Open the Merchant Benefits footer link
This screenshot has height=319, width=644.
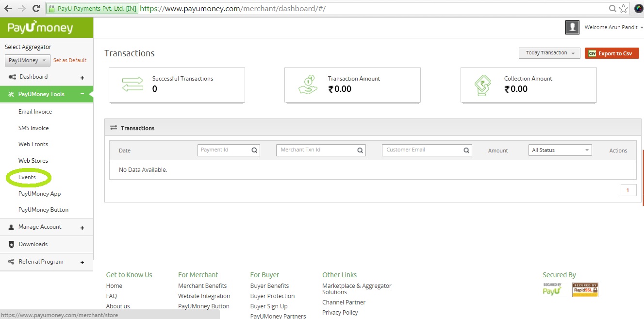[x=202, y=286]
